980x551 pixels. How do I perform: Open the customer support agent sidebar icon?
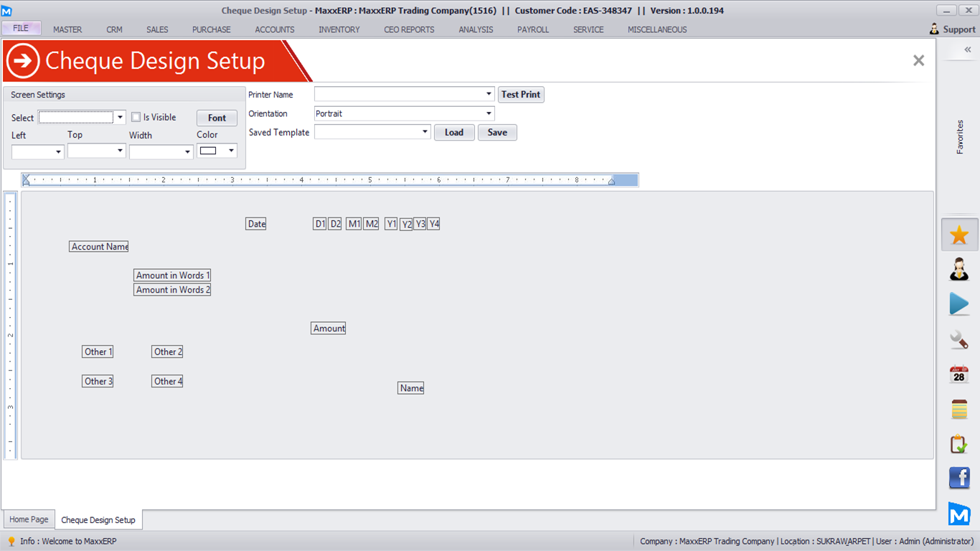pyautogui.click(x=959, y=270)
